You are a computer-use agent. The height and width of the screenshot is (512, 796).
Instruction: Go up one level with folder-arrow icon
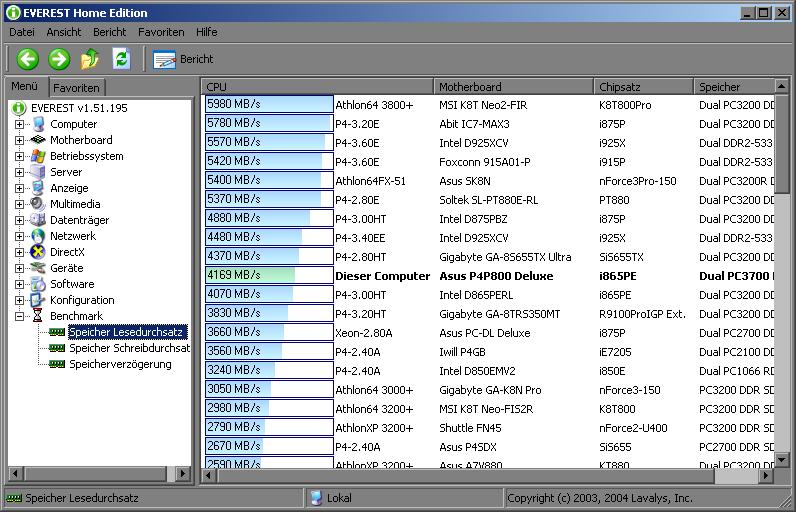click(x=90, y=59)
